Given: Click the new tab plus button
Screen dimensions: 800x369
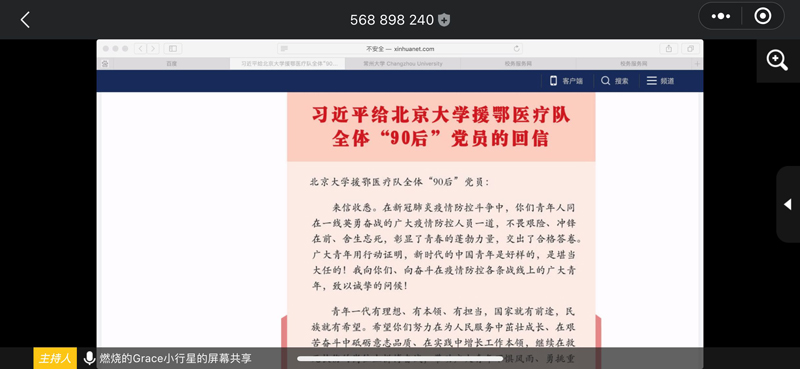Looking at the screenshot, I should pyautogui.click(x=697, y=64).
